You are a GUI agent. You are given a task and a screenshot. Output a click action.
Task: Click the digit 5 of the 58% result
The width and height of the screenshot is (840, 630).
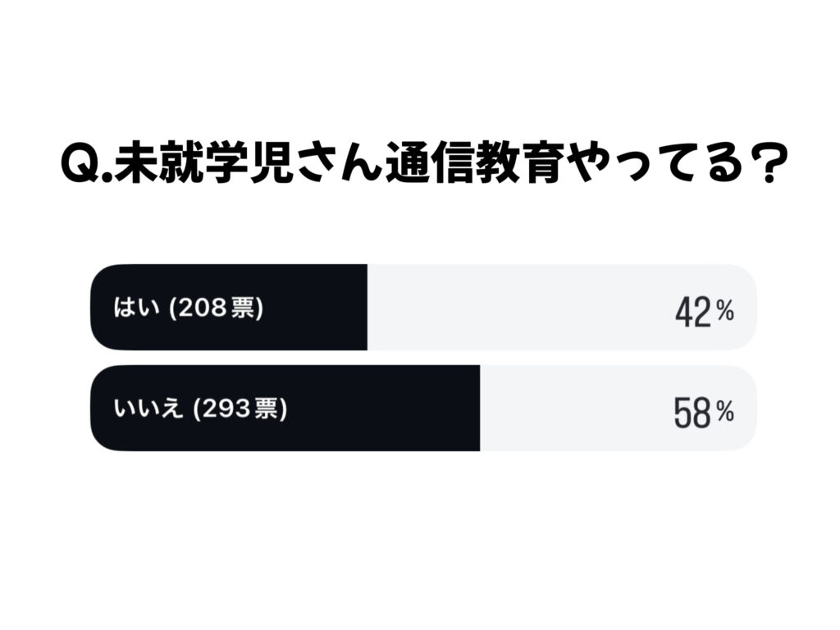point(683,413)
